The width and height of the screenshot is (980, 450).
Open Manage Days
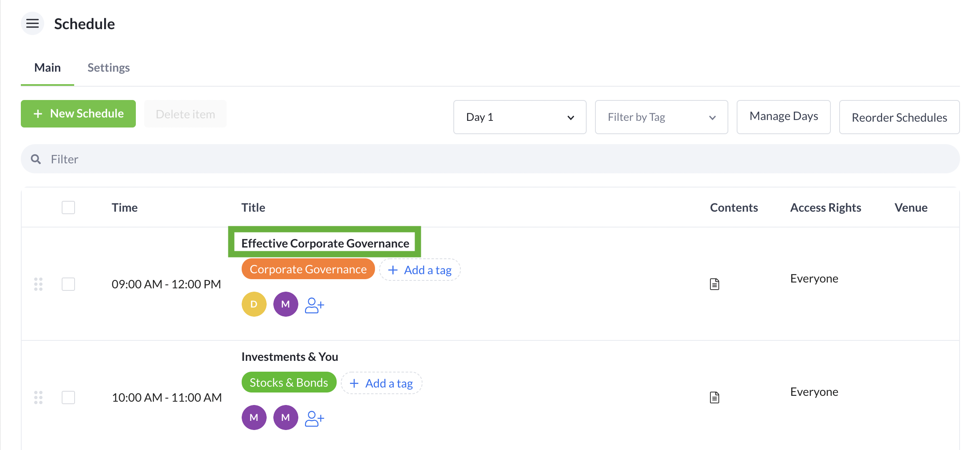783,116
